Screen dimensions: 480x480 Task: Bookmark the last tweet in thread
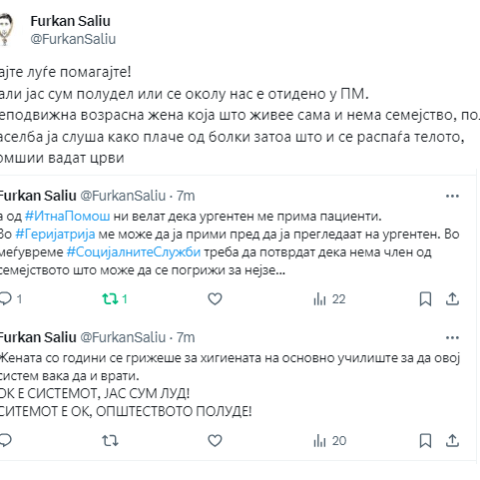[425, 441]
